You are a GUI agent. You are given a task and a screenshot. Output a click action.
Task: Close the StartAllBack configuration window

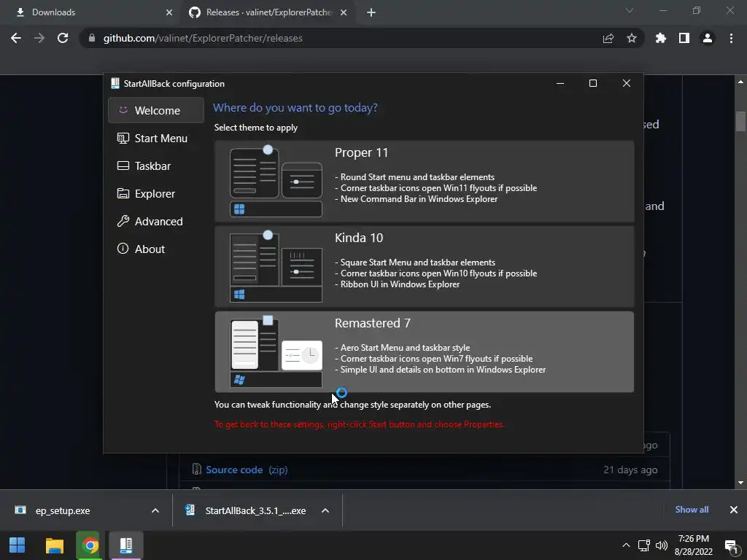[x=627, y=83]
